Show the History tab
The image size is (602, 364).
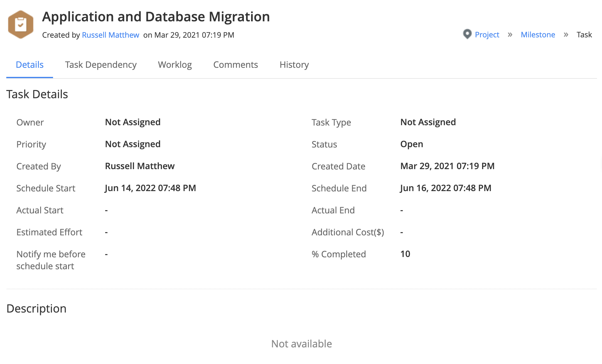click(x=294, y=65)
